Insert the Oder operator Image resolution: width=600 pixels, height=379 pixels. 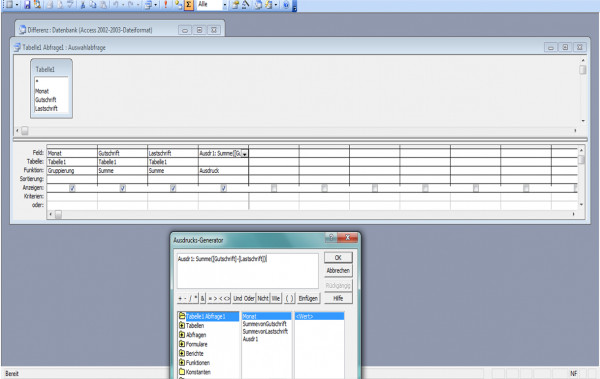click(x=249, y=298)
